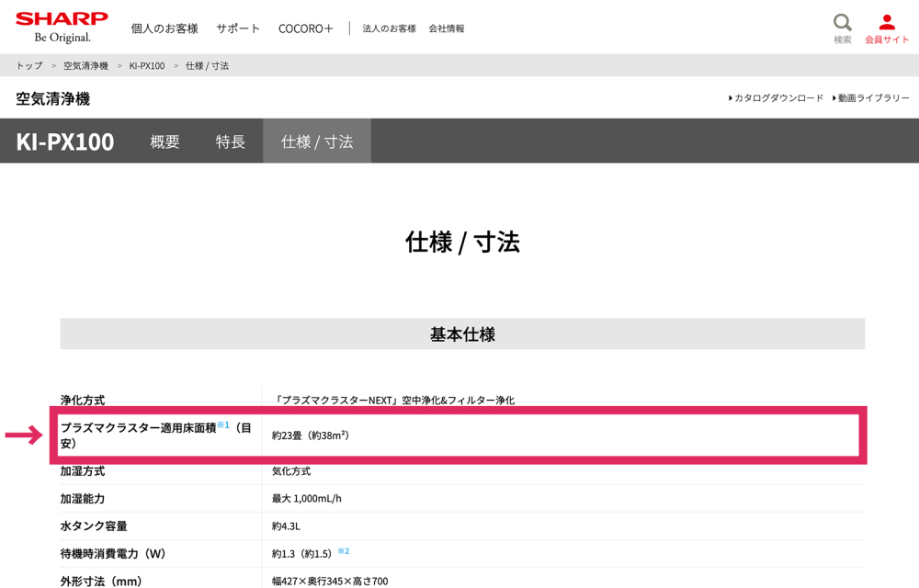Open カタログダウンロード link
The height and width of the screenshot is (588, 919).
[x=777, y=98]
